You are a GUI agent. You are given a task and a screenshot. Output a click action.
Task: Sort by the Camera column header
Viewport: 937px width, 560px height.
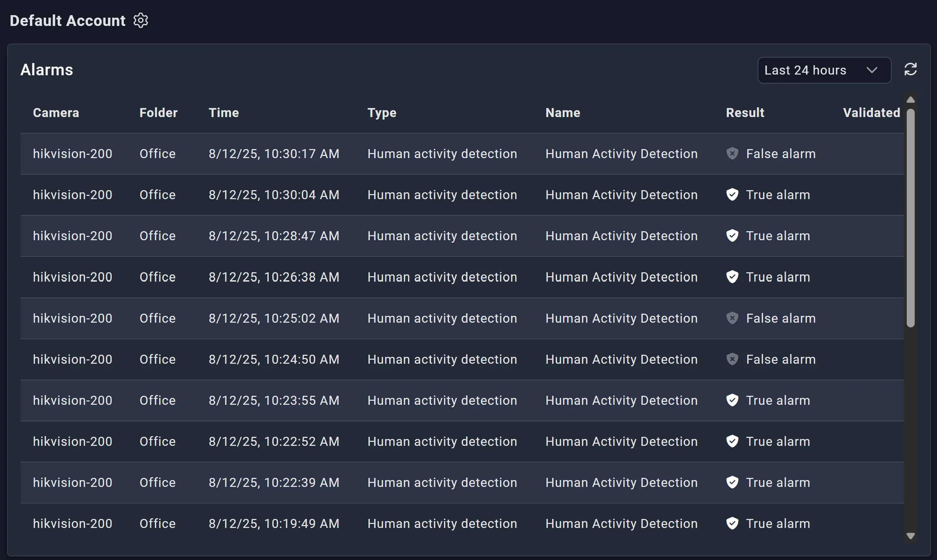pos(56,112)
